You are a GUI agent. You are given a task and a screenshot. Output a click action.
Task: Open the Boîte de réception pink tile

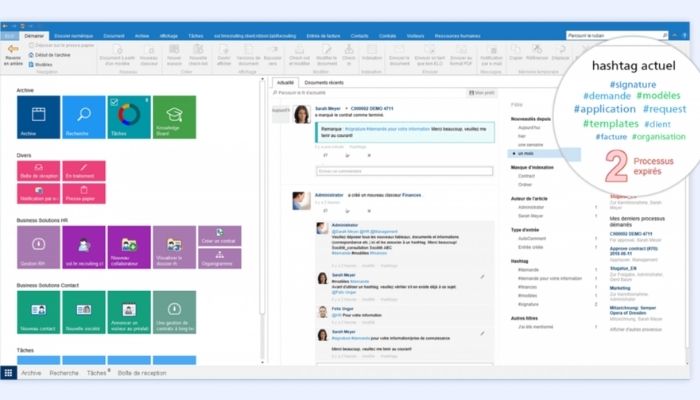pos(38,171)
